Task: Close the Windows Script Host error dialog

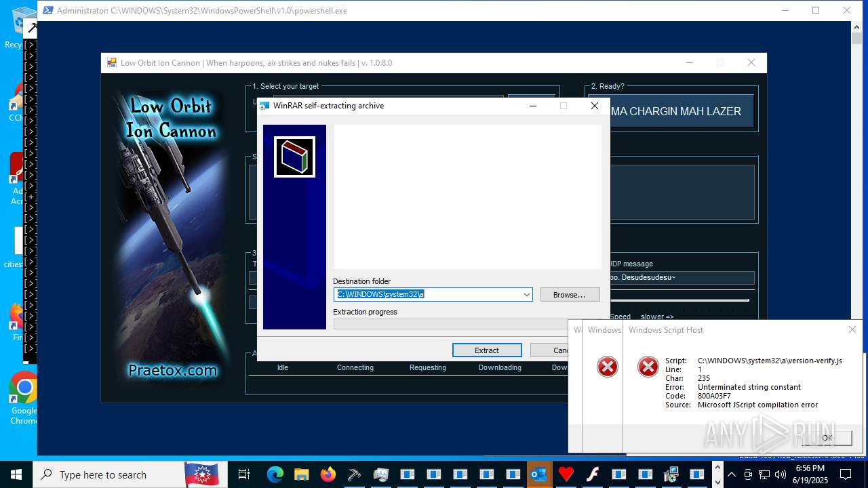Action: 852,330
